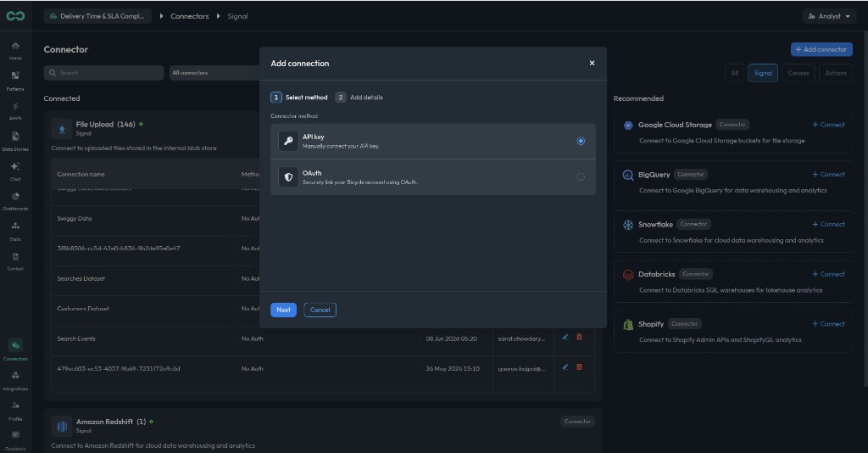Switch to the Causes filter tab
The image size is (868, 453).
point(798,73)
